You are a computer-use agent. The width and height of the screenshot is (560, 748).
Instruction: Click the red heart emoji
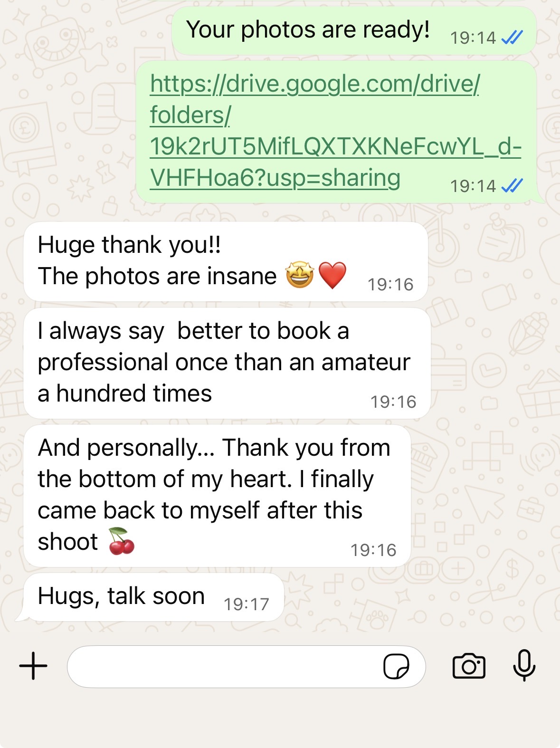[x=332, y=275]
